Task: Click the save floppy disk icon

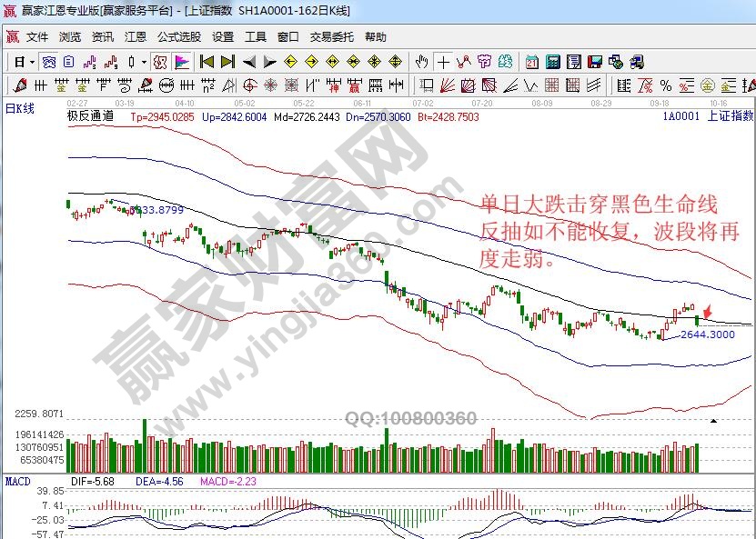Action: coord(595,62)
